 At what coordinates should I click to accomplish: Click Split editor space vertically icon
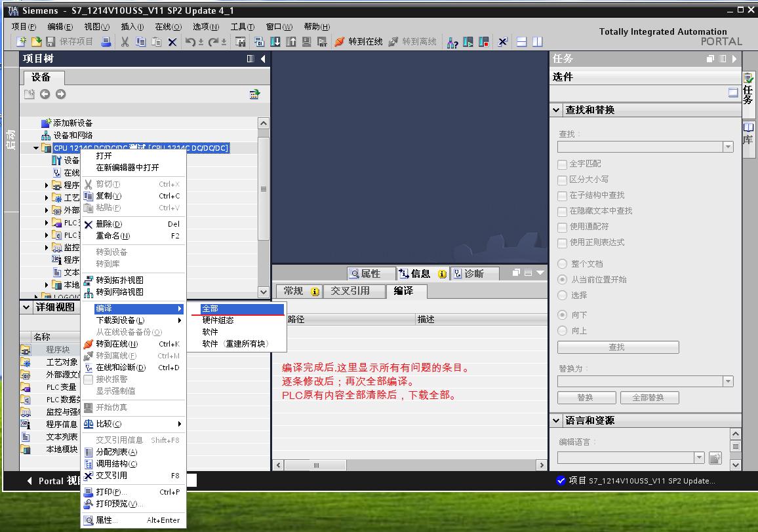[538, 42]
